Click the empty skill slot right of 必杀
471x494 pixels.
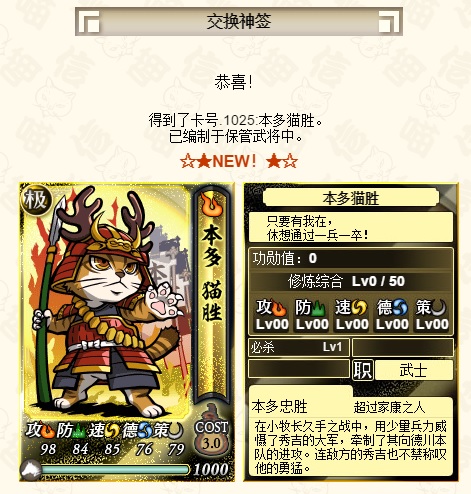403,347
